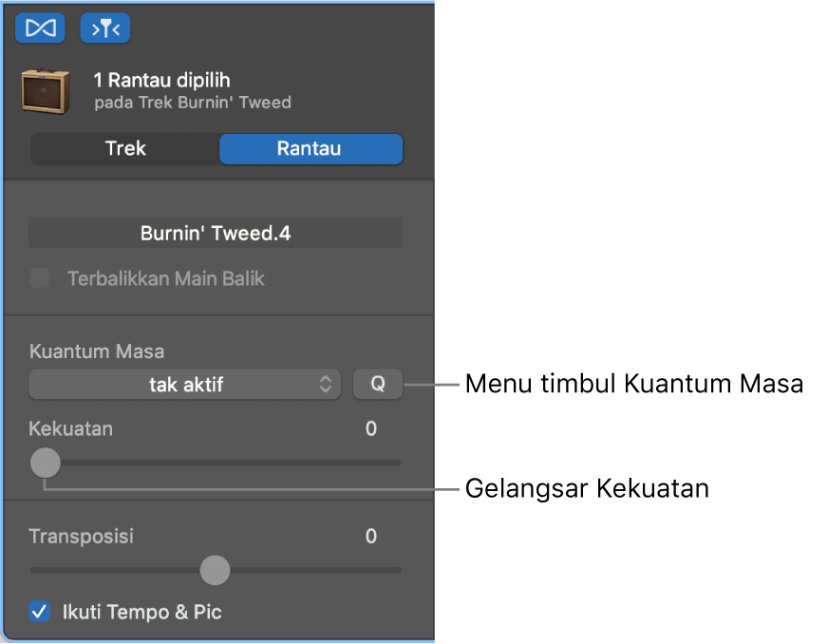Click the Transposisi slider handle
This screenshot has height=644, width=828.
click(x=215, y=570)
